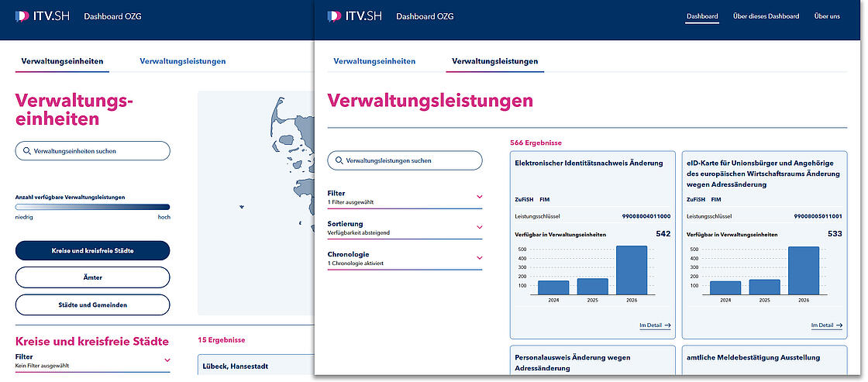Click the magnifier icon in Verwaltungsleistungen search

[x=338, y=160]
